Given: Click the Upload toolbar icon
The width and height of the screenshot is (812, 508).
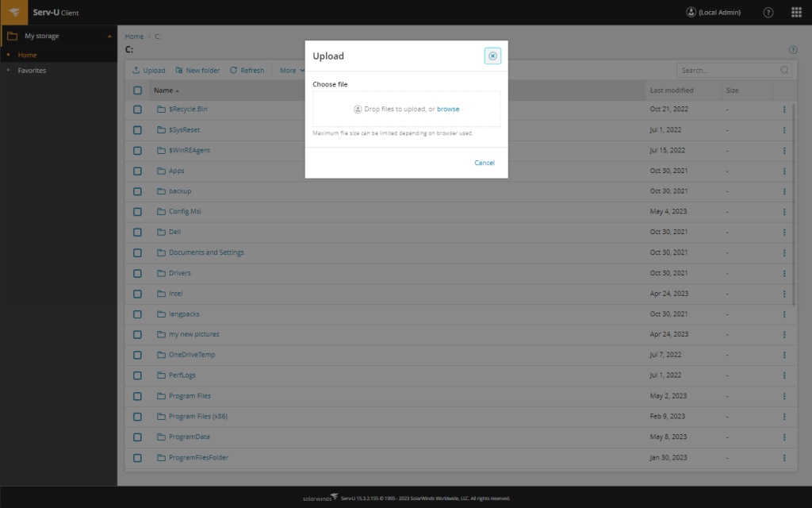Looking at the screenshot, I should pyautogui.click(x=135, y=70).
